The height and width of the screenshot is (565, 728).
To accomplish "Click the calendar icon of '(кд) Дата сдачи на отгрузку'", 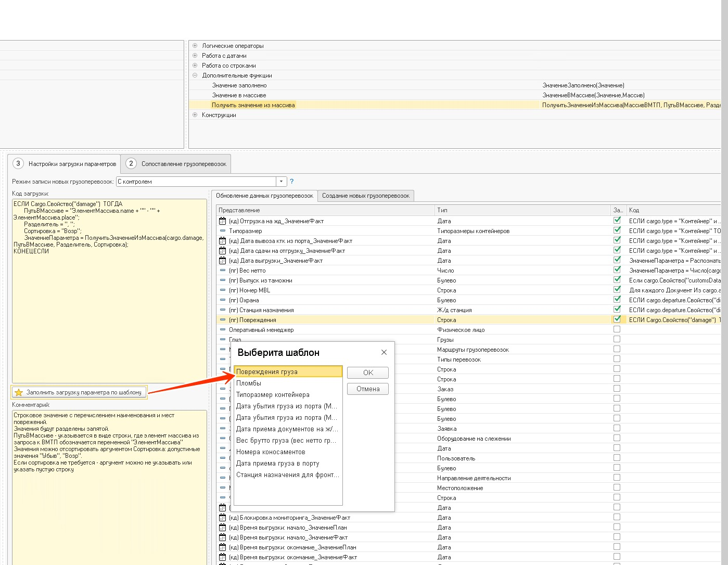I will tap(223, 251).
